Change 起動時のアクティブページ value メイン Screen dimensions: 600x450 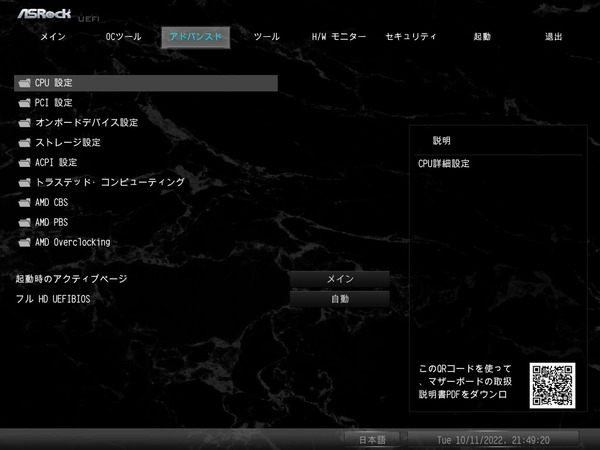tap(340, 279)
